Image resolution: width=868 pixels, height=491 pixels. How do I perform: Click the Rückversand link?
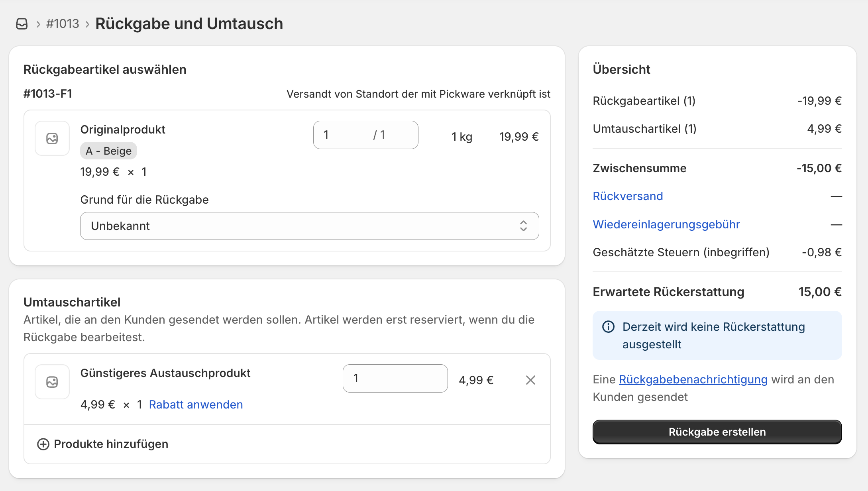pyautogui.click(x=628, y=196)
